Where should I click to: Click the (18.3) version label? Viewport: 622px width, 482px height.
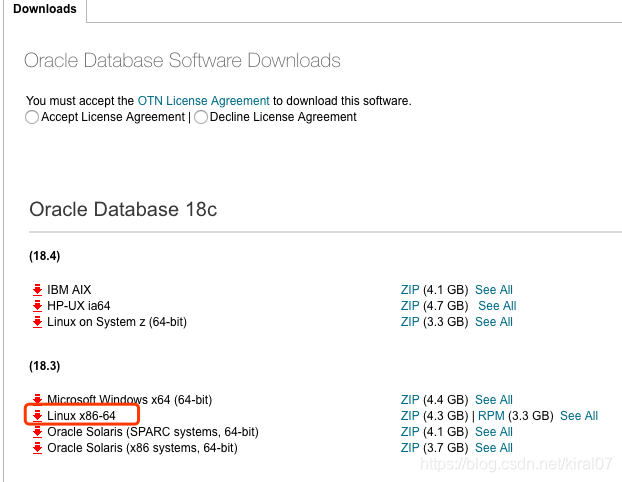[44, 366]
